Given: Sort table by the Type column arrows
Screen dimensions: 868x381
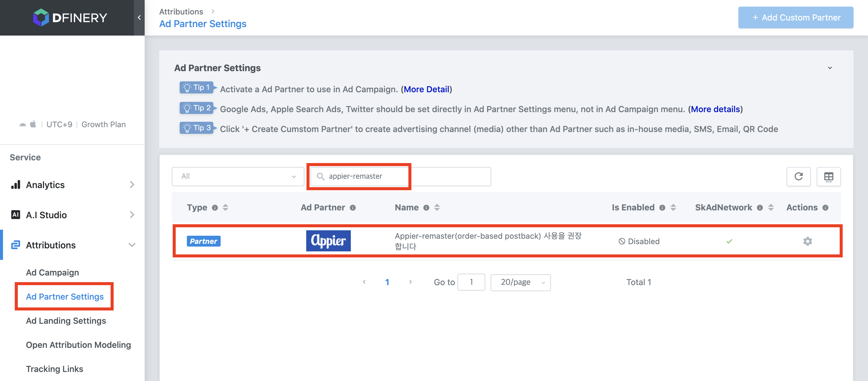Looking at the screenshot, I should pyautogui.click(x=225, y=207).
